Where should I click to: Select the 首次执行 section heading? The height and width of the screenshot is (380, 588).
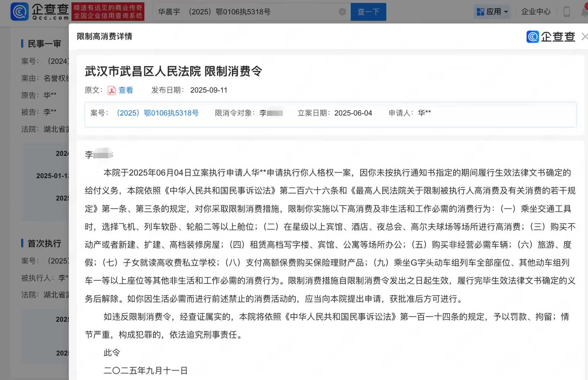[x=44, y=243]
